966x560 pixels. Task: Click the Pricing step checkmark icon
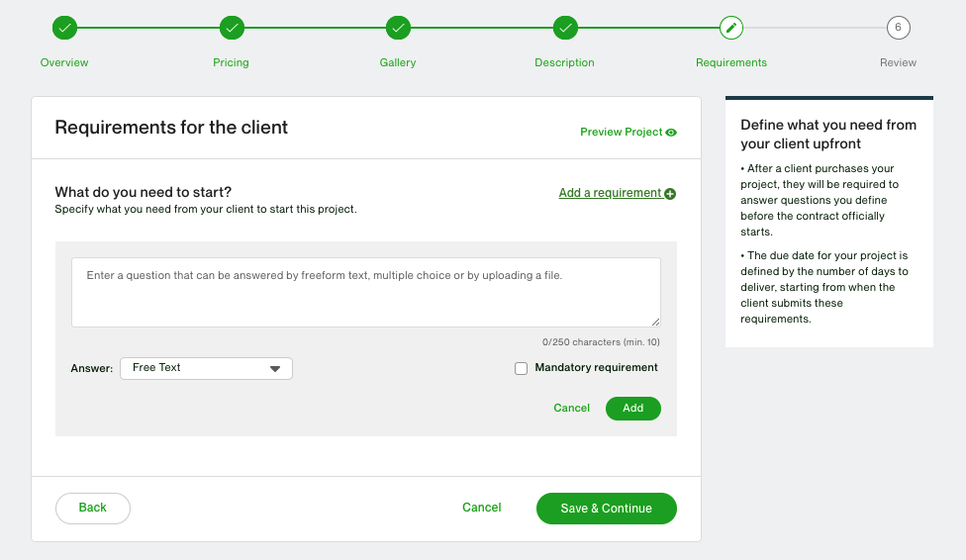pyautogui.click(x=232, y=28)
